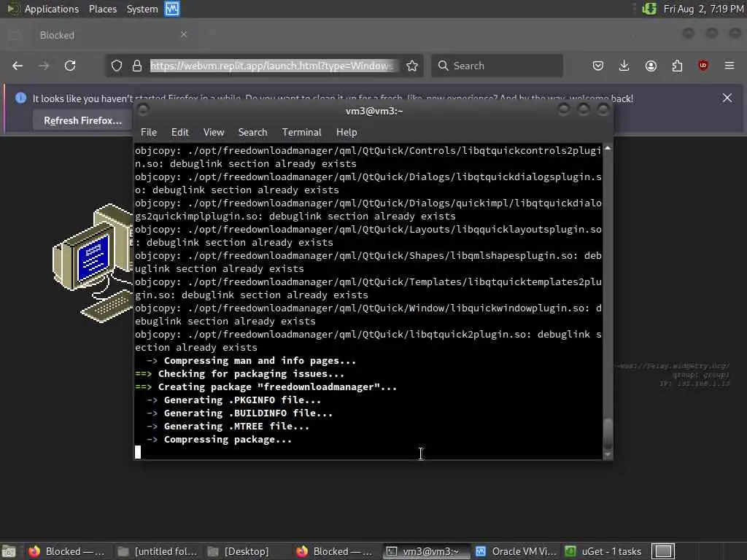The image size is (747, 560).
Task: Click the vm3@vm3:~ terminal title text
Action: click(x=374, y=111)
